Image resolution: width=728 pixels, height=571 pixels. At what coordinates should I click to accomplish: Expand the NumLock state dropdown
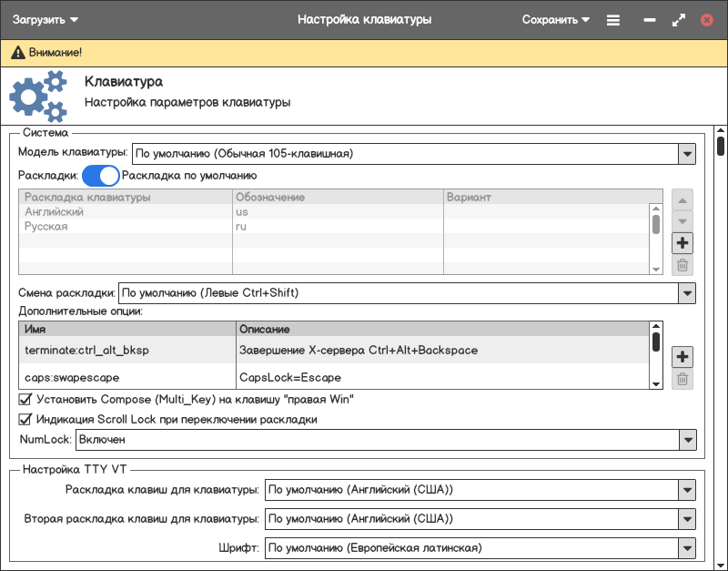point(687,440)
